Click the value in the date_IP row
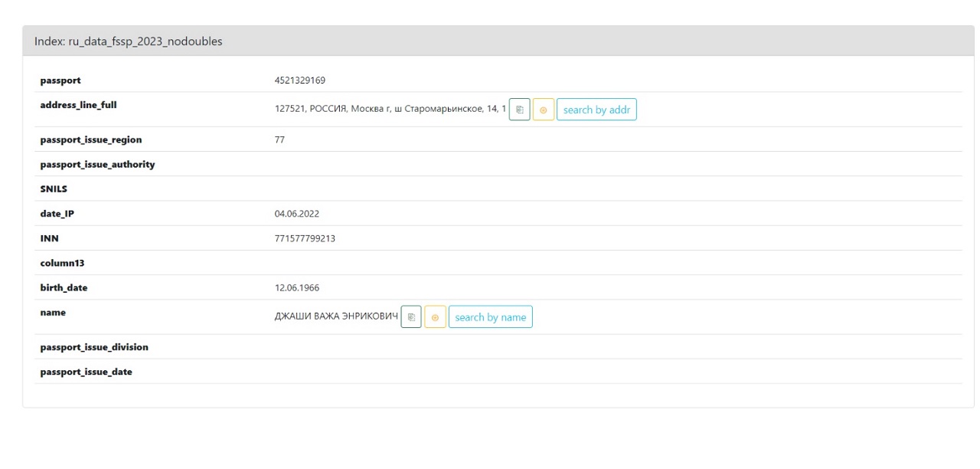 coord(296,214)
